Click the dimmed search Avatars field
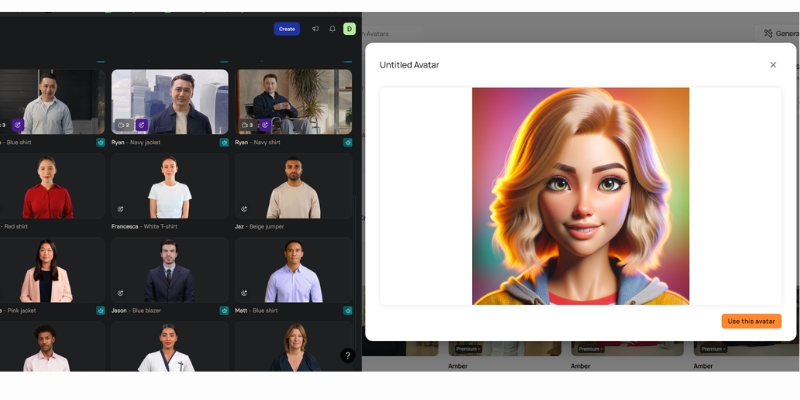Viewport: 800px width, 400px height. [392, 34]
